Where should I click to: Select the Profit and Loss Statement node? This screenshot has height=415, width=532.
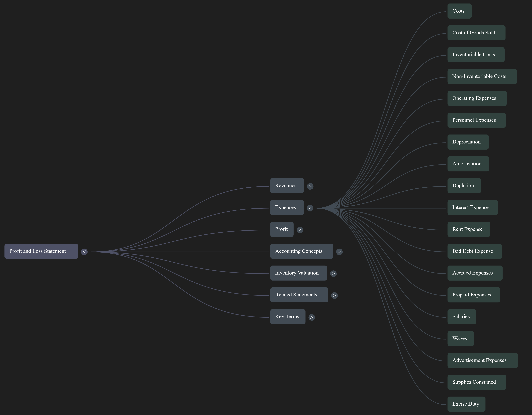tap(41, 251)
